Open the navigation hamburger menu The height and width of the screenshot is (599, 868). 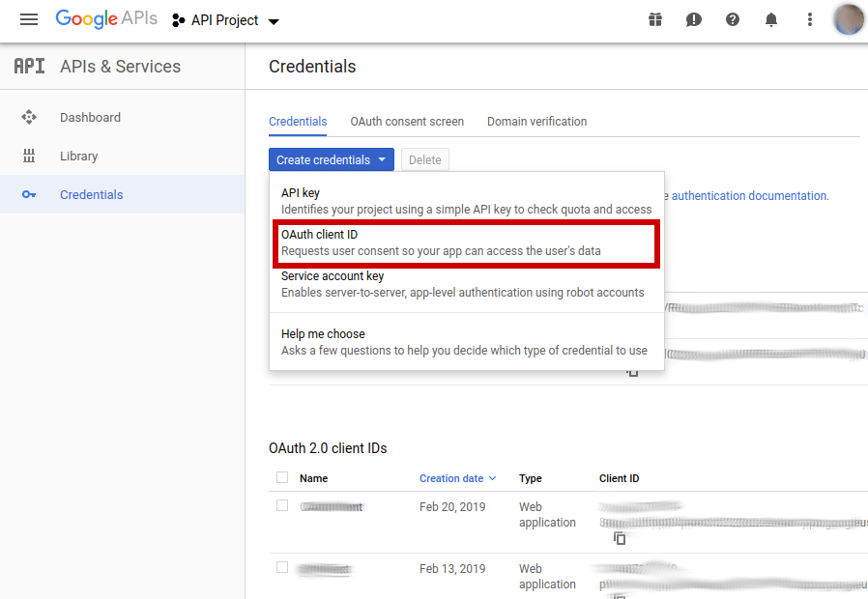[28, 19]
